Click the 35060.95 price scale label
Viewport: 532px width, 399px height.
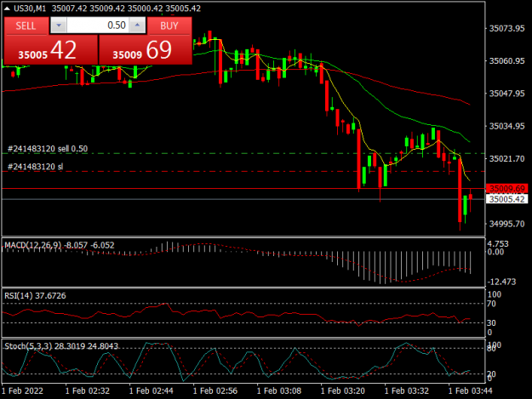point(506,61)
